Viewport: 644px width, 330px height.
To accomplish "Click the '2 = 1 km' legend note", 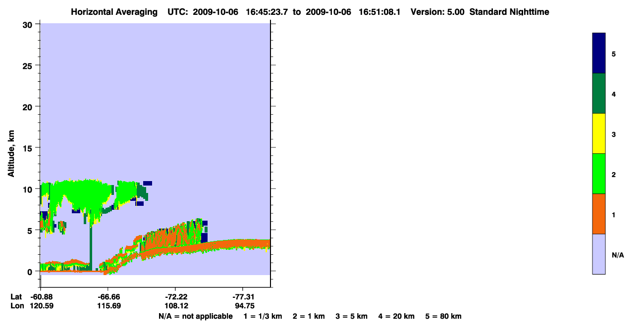I will [309, 316].
